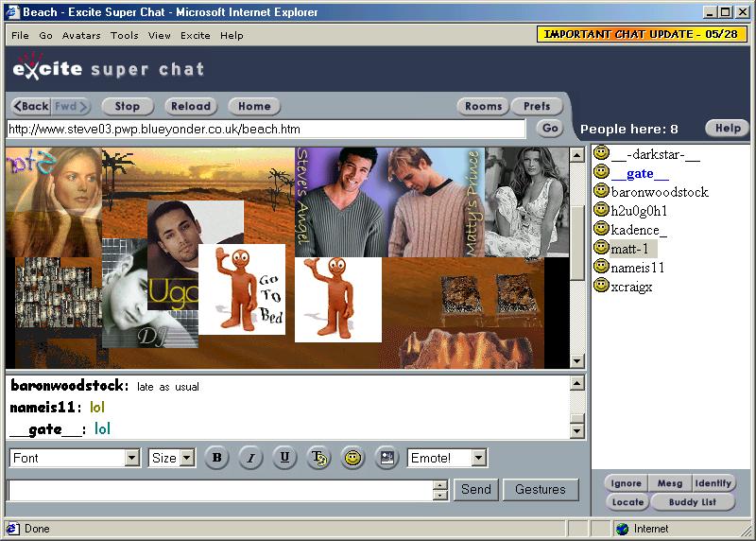Viewport: 756px width, 541px height.
Task: Select the orange clay figure 'Go To Bed' avatar
Action: tap(241, 288)
